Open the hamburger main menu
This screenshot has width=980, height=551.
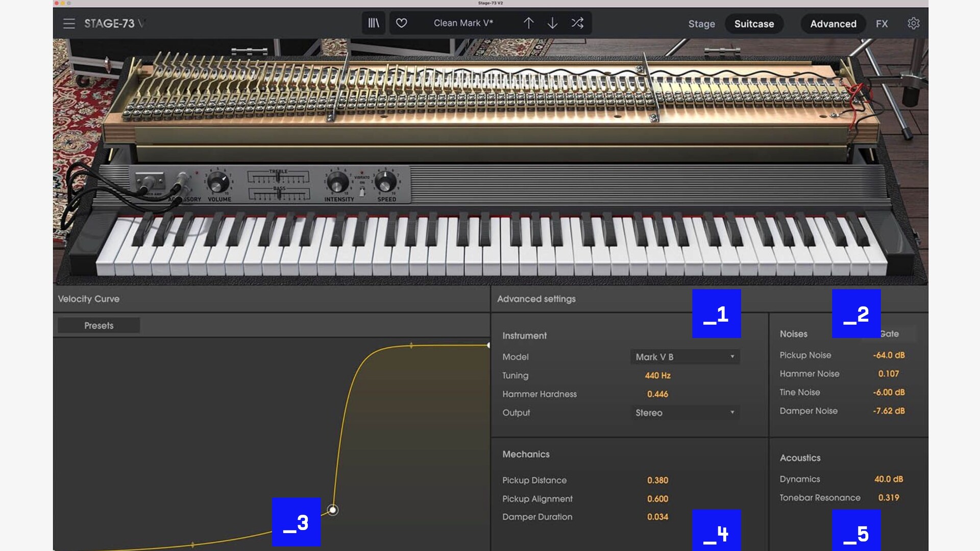click(x=69, y=23)
